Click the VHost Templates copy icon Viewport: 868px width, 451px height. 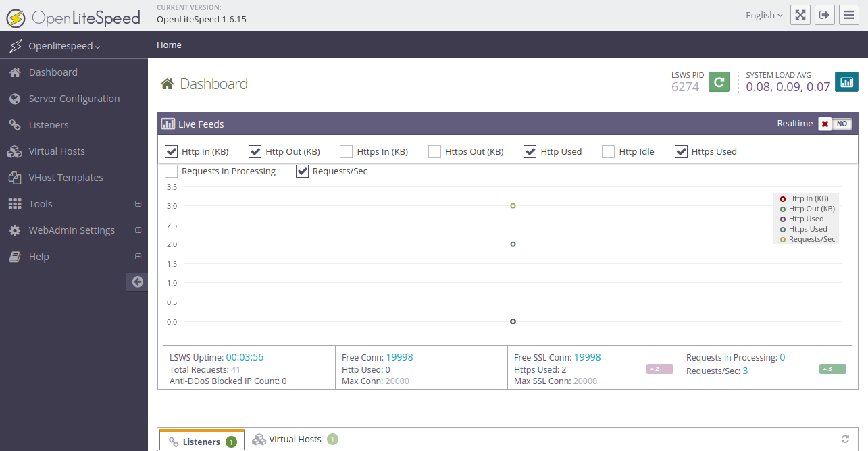click(15, 178)
